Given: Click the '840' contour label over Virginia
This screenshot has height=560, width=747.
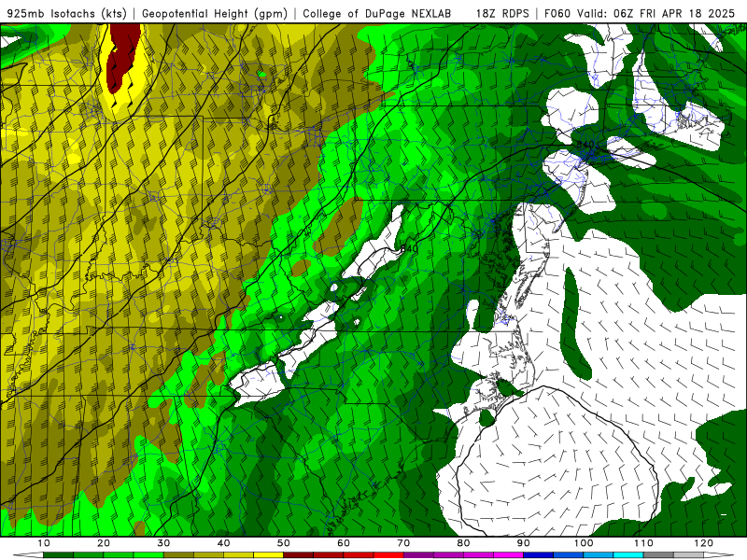Looking at the screenshot, I should tap(409, 248).
